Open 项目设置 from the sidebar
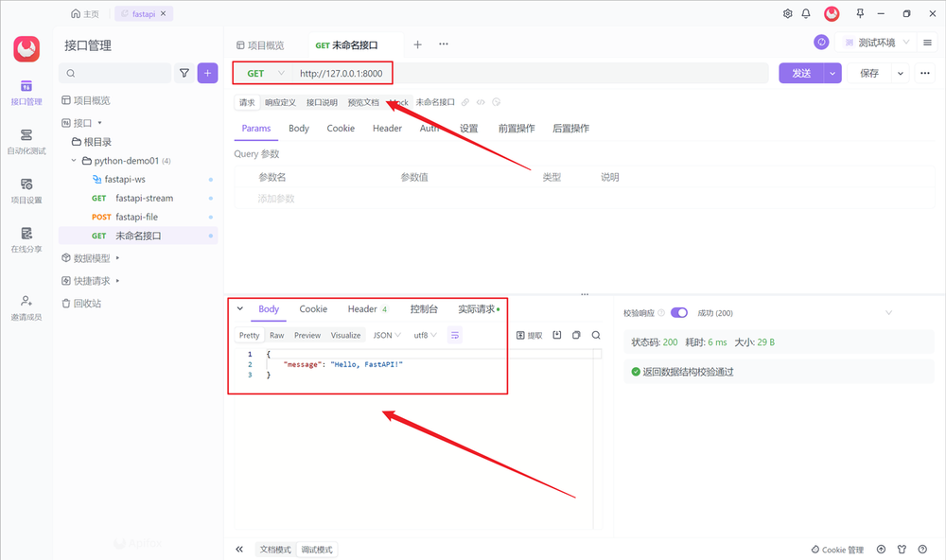This screenshot has width=946, height=560. tap(26, 192)
